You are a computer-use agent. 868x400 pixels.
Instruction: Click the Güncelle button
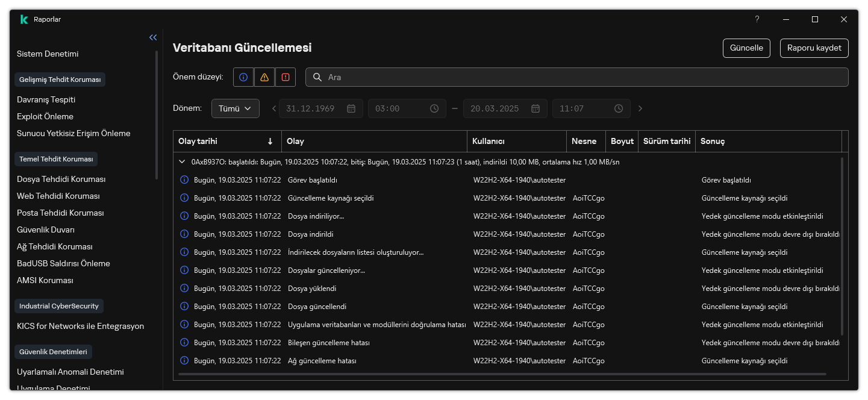coord(746,48)
